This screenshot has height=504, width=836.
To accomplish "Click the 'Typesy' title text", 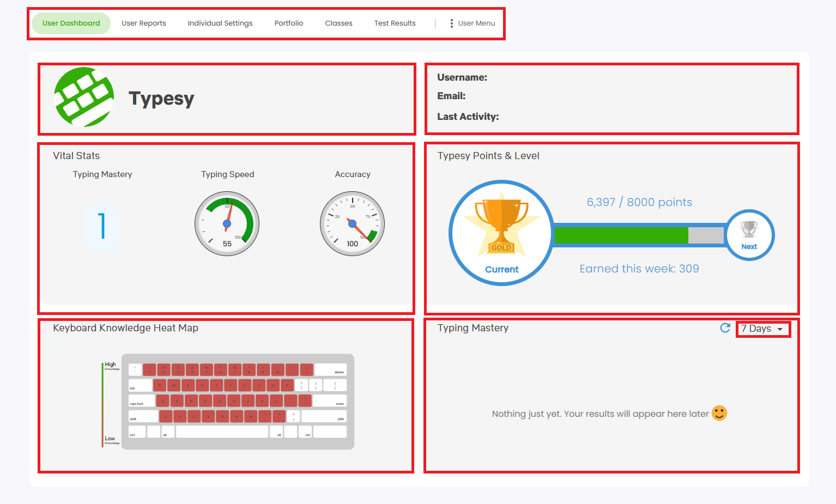I will click(x=161, y=98).
